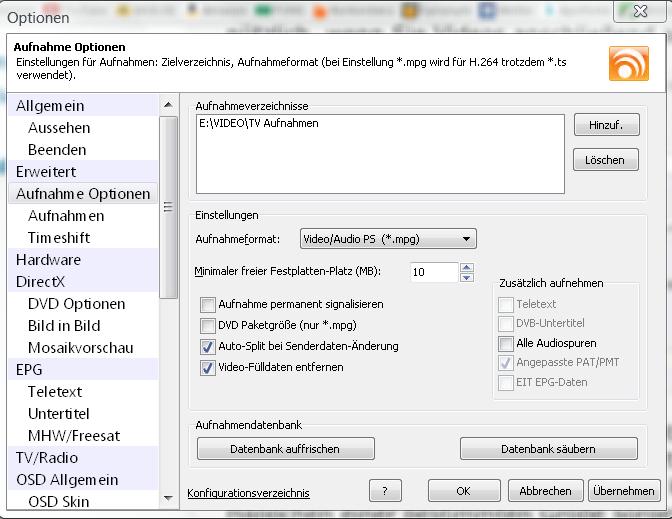672x519 pixels.
Task: Select Timeshift in the sidebar
Action: [x=59, y=238]
